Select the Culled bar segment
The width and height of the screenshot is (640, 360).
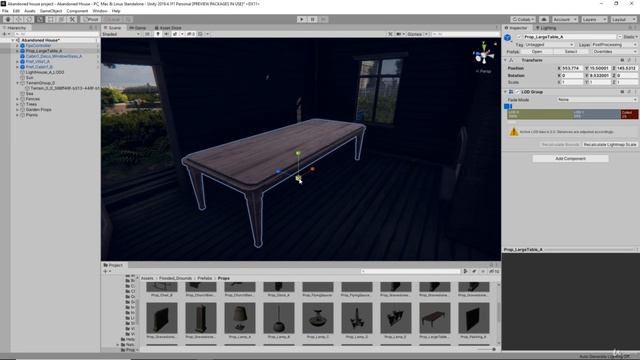629,114
